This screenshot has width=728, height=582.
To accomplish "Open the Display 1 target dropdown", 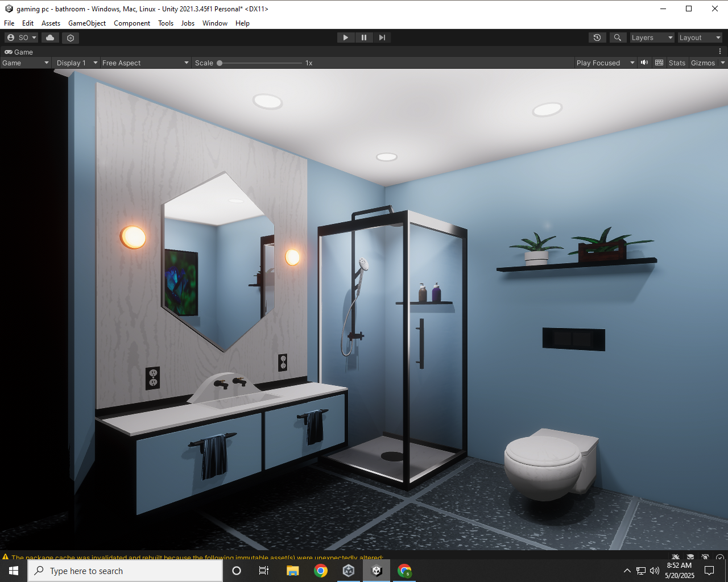I will point(76,63).
